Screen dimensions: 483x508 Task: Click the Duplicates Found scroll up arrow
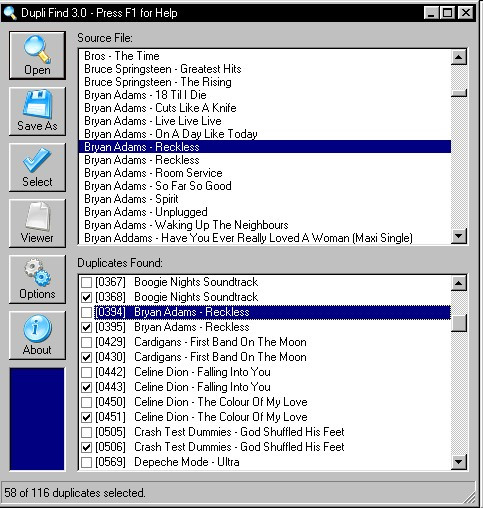tap(459, 283)
